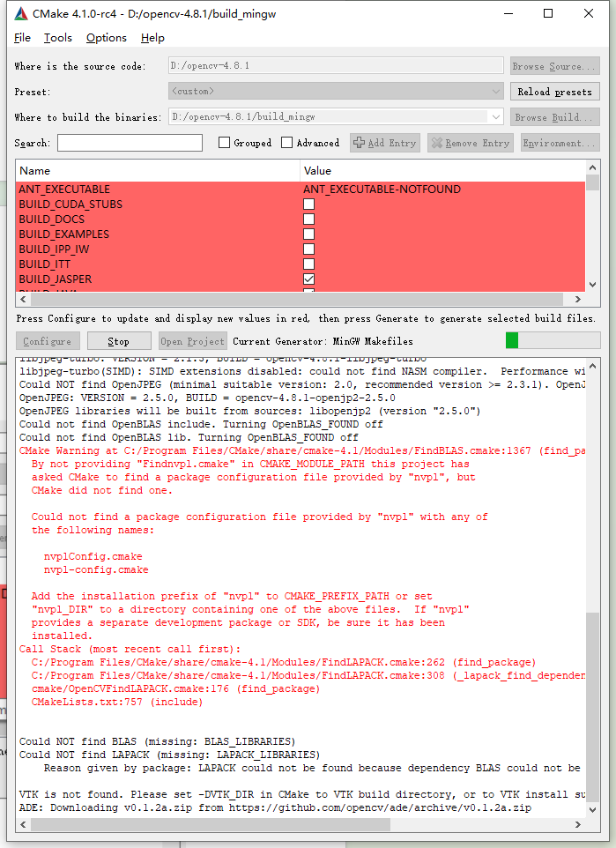Click the Name column header
616x848 pixels.
coord(158,171)
